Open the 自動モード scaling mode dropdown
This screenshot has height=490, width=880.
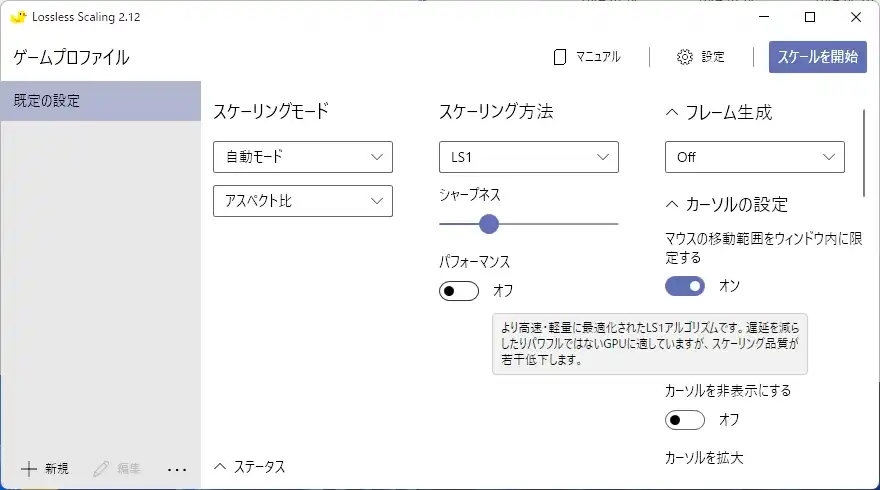point(302,157)
